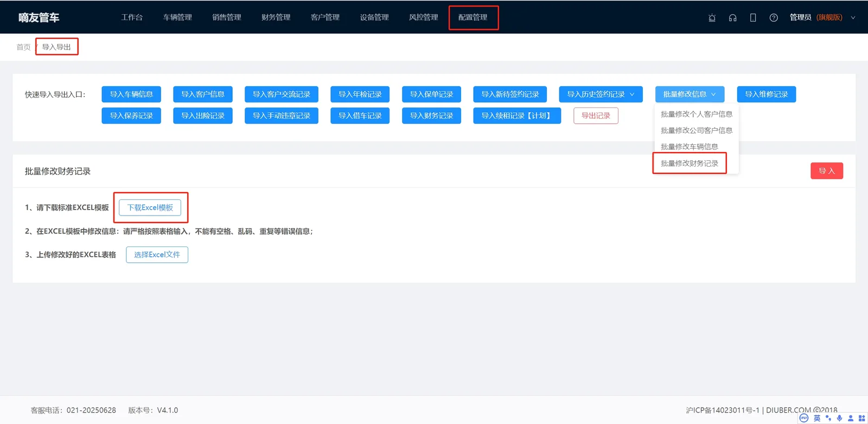Select 批量修改财务记录 from dropdown list
This screenshot has height=424, width=868.
690,163
